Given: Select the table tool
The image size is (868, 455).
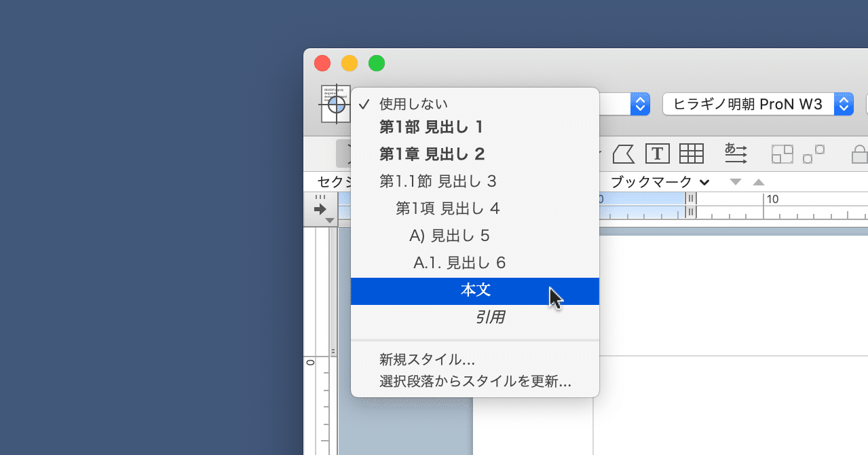Looking at the screenshot, I should pyautogui.click(x=692, y=153).
